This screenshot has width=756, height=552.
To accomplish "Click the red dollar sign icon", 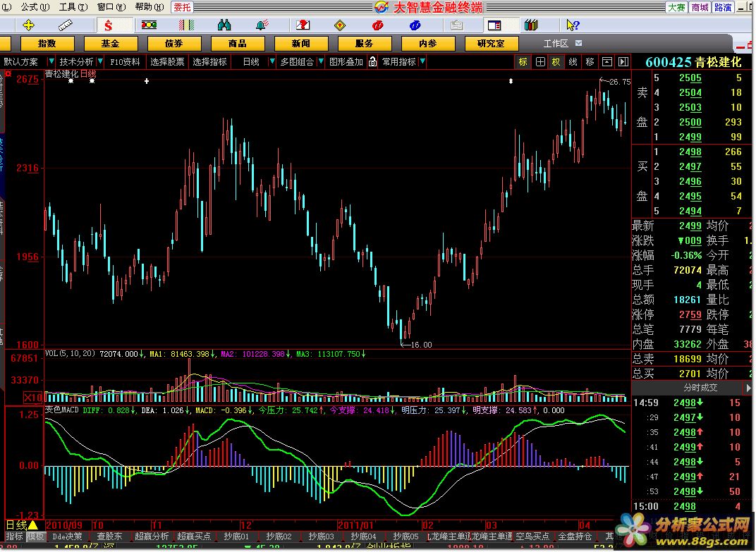I will (x=108, y=25).
